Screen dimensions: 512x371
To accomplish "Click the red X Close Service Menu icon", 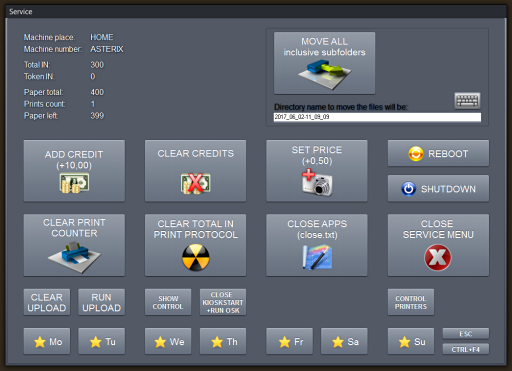I will pos(438,258).
